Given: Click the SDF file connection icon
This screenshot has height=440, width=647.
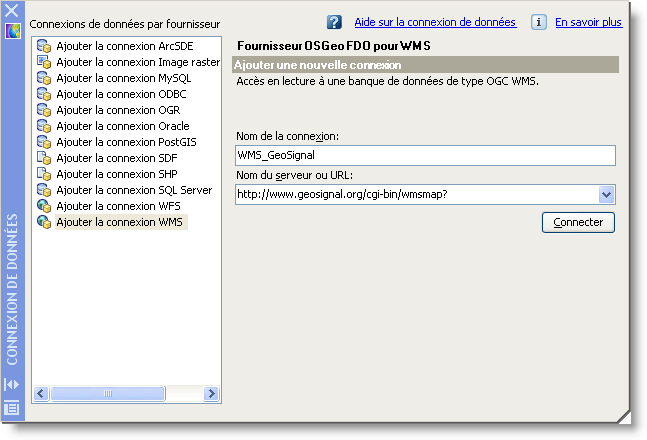Looking at the screenshot, I should click(x=44, y=158).
